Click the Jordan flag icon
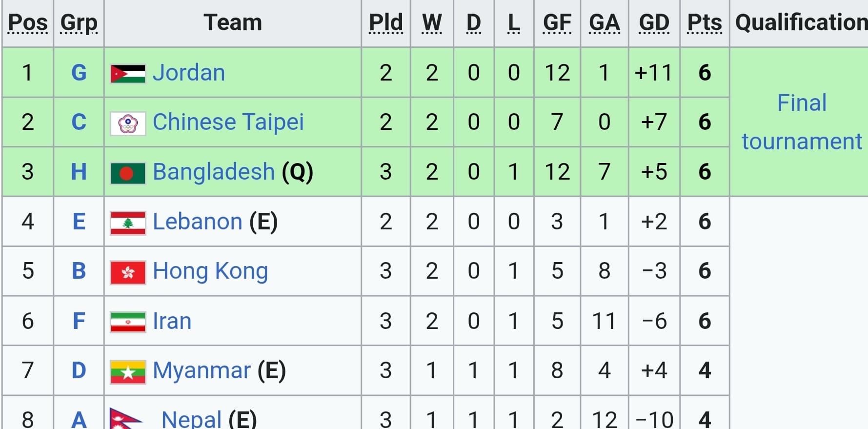868x429 pixels. (128, 74)
